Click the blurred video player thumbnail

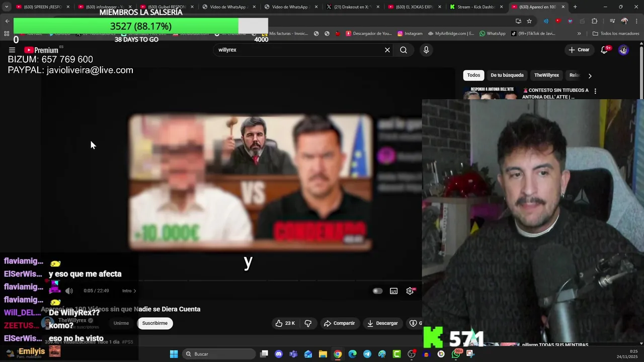(x=251, y=183)
